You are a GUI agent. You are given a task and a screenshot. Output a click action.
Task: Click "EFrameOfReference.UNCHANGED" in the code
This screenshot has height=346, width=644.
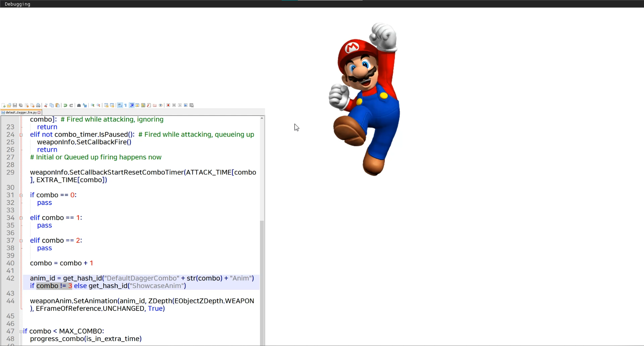(90, 308)
